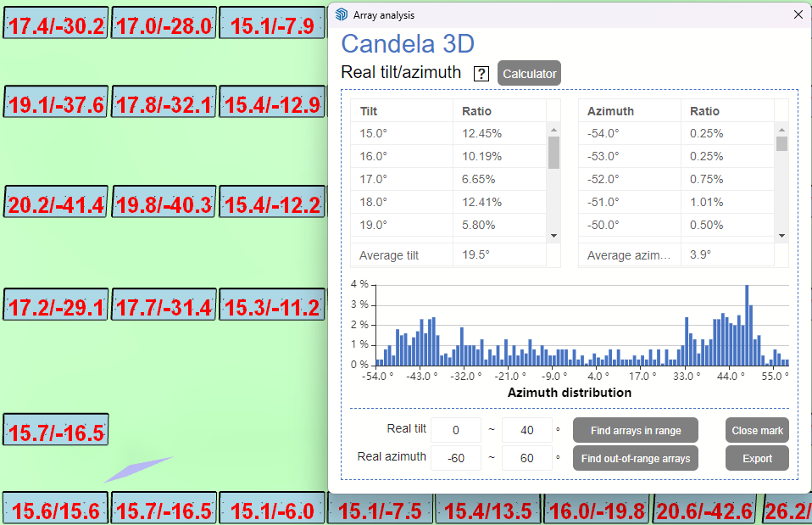Select the -54.0° azimuth row
This screenshot has height=525, width=812.
676,133
